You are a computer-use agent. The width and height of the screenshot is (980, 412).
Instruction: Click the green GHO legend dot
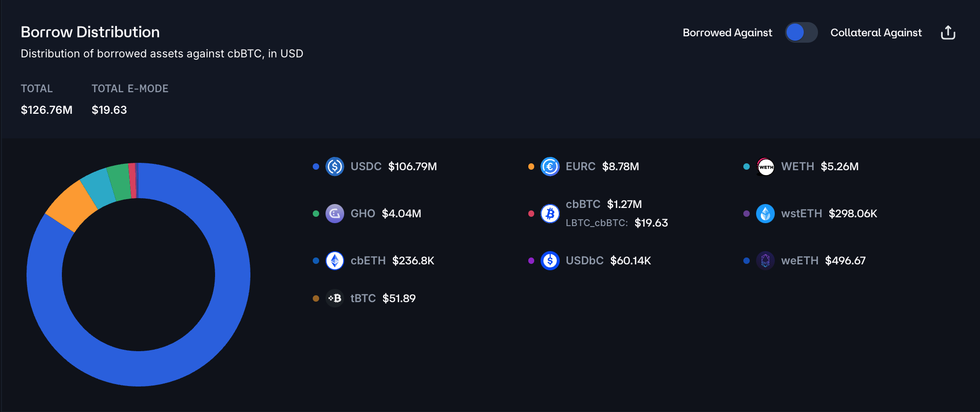(316, 214)
